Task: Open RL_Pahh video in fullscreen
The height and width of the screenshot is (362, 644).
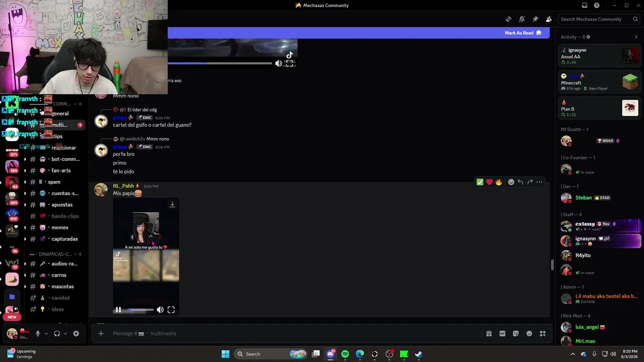Action: [171, 310]
